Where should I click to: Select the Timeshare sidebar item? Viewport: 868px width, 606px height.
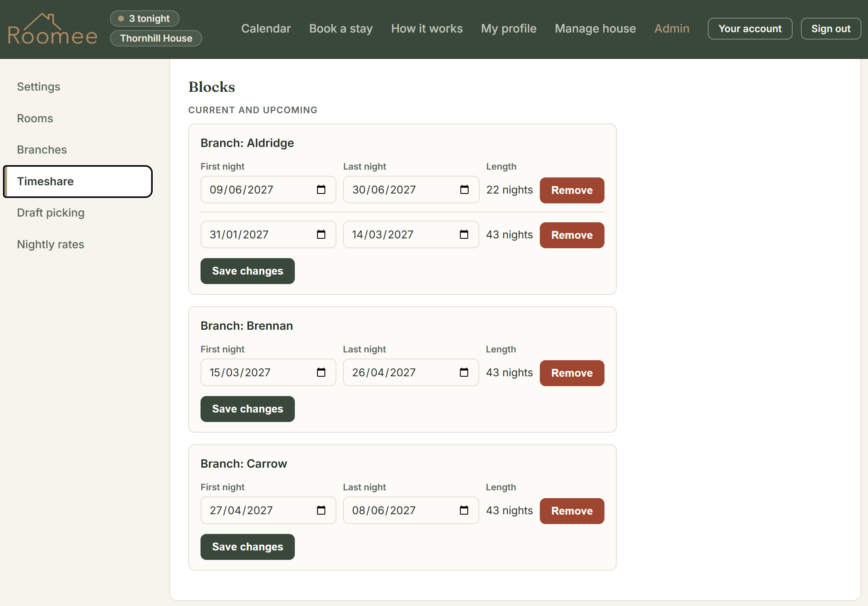coord(78,182)
